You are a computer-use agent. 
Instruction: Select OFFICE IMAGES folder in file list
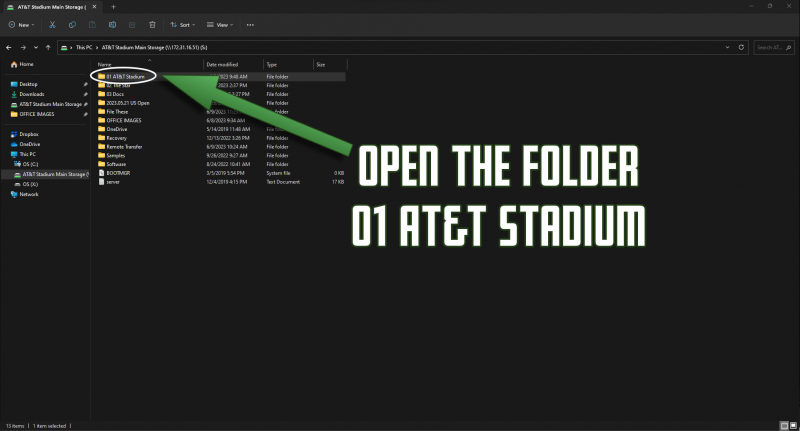coord(124,120)
